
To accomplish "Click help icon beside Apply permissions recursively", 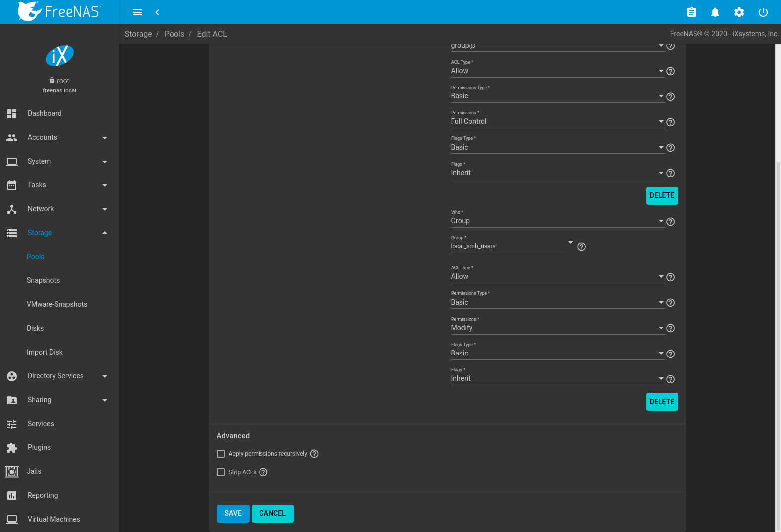I will click(x=314, y=454).
